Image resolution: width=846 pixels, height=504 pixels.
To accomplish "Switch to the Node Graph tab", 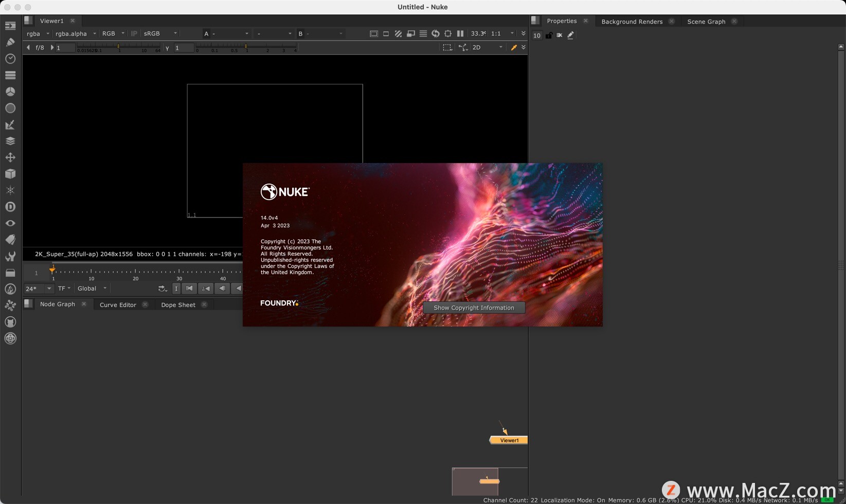I will (x=58, y=304).
